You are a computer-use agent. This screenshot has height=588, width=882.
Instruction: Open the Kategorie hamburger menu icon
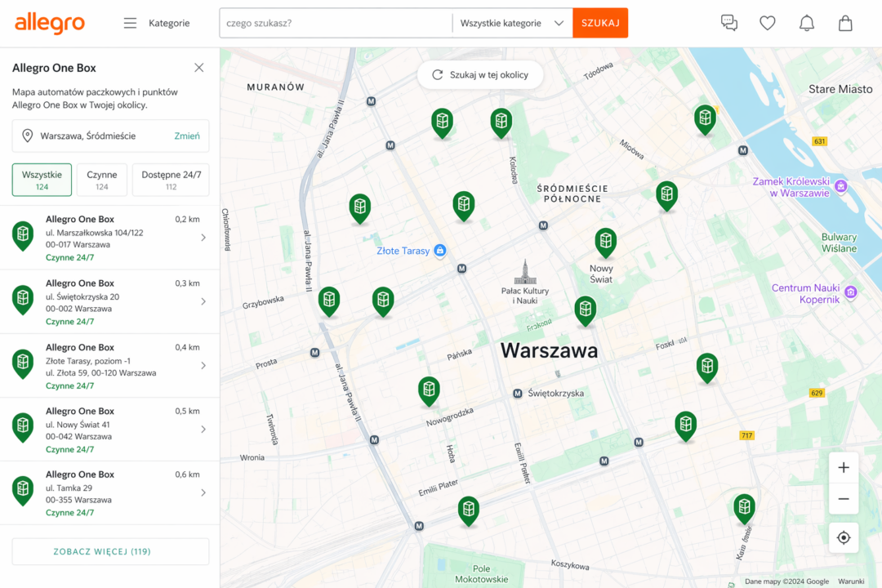point(130,23)
